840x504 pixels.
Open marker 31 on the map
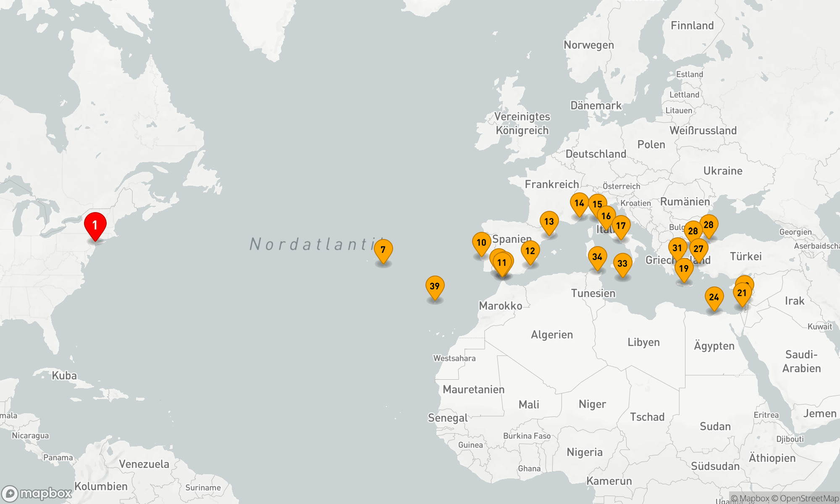(677, 248)
